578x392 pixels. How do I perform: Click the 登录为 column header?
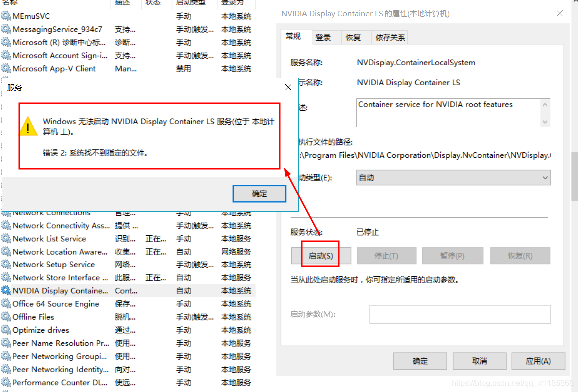tap(233, 2)
